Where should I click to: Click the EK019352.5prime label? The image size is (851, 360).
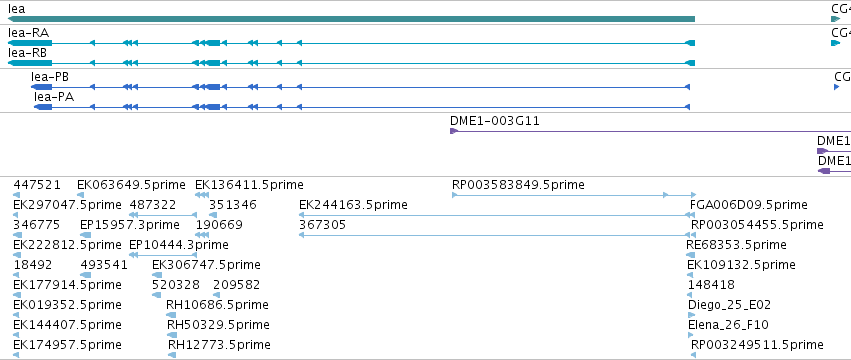tap(67, 305)
